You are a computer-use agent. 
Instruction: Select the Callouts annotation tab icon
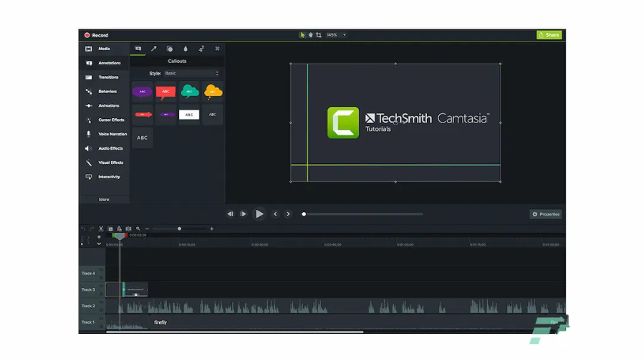click(x=138, y=49)
